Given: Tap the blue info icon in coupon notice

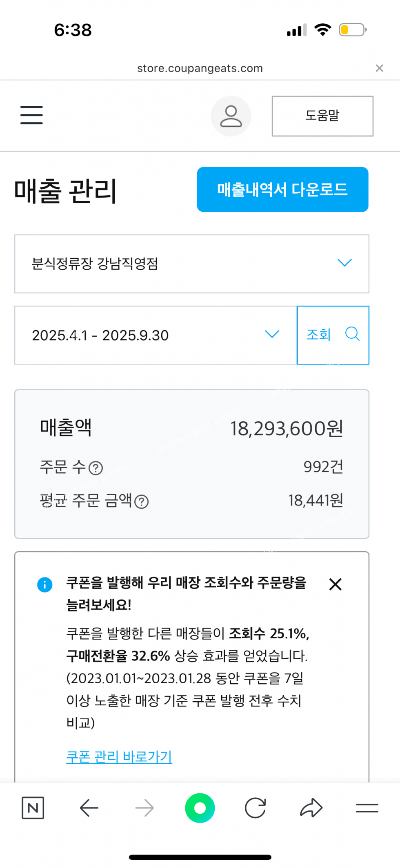Looking at the screenshot, I should click(x=45, y=584).
